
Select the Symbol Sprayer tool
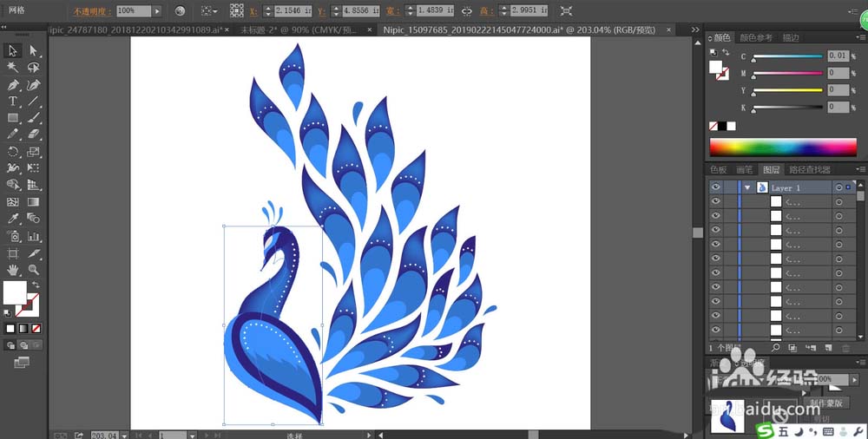pyautogui.click(x=13, y=236)
